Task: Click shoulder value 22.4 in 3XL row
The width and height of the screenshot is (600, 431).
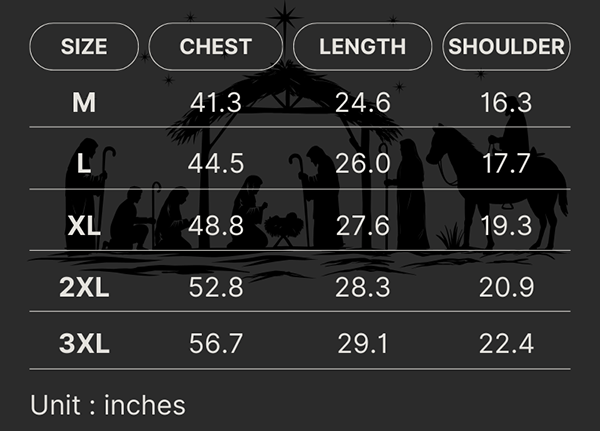Action: [x=506, y=345]
